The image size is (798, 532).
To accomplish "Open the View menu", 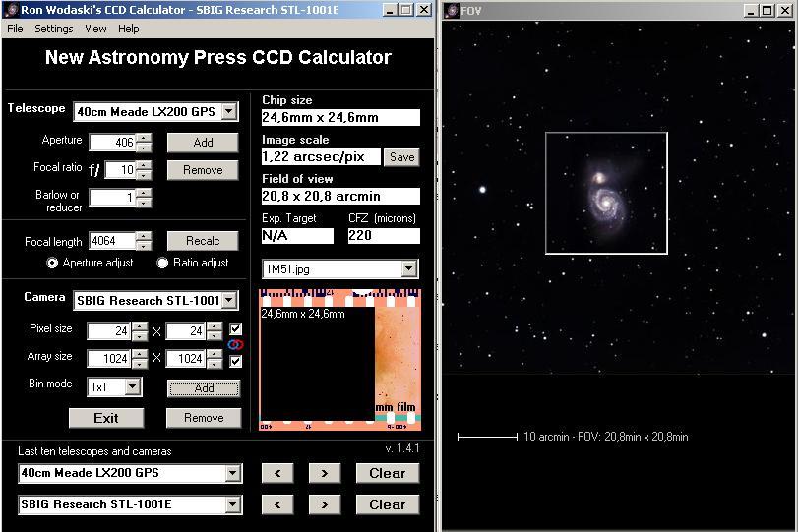I will click(x=95, y=29).
